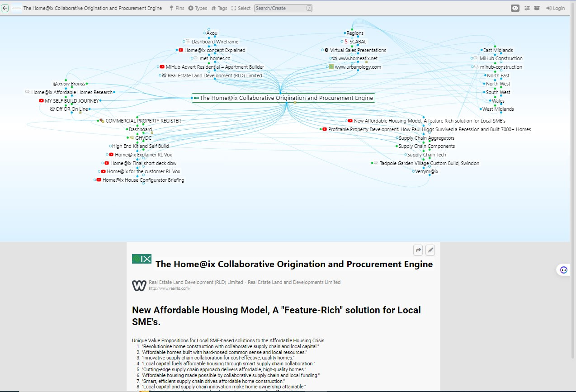
Task: Click the pencil edit button above the note
Action: [x=430, y=250]
